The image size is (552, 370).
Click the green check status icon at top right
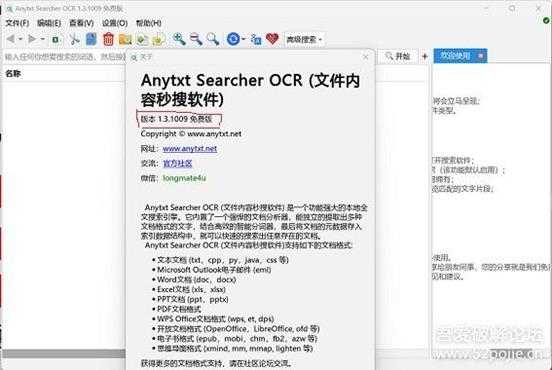546,21
